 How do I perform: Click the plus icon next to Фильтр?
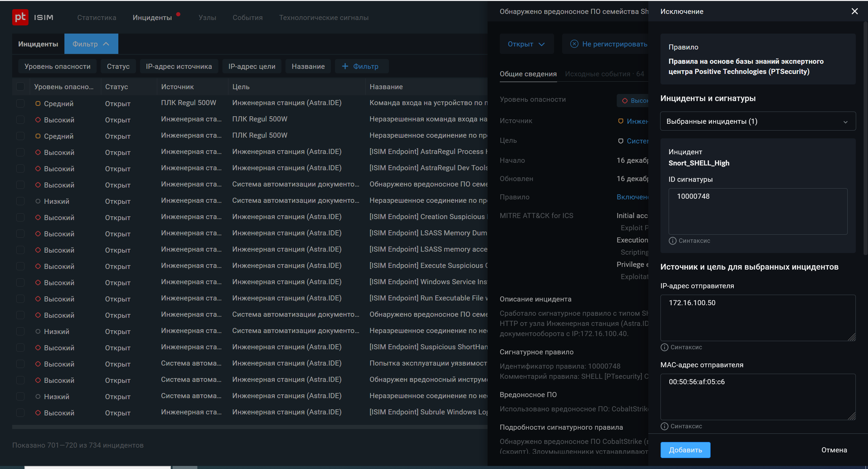tap(345, 66)
